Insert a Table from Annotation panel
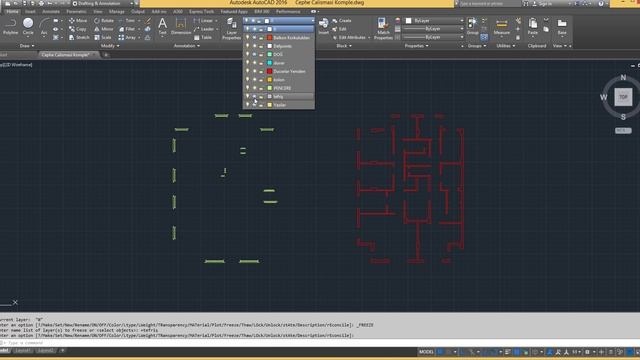The image size is (640, 360). point(203,37)
